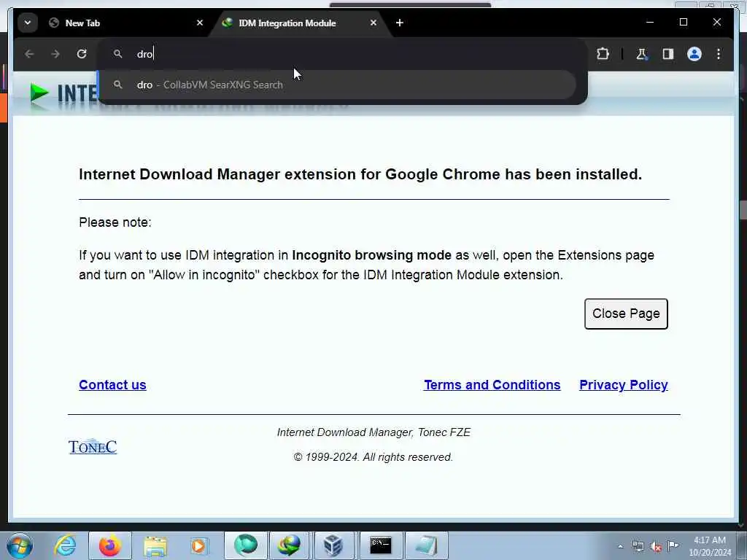This screenshot has height=560, width=747.
Task: Open Terms and Conditions link
Action: pos(492,385)
